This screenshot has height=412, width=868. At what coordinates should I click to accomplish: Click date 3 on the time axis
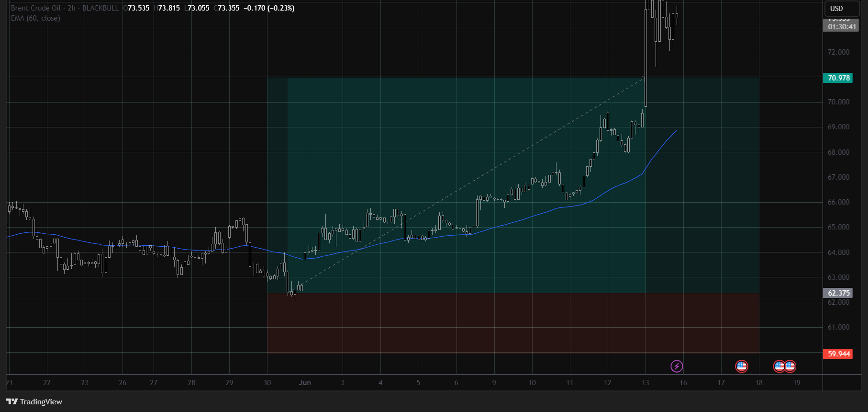pyautogui.click(x=343, y=383)
